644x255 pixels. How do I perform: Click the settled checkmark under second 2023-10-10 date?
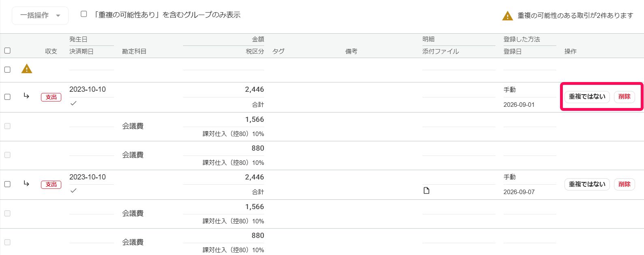click(x=73, y=190)
